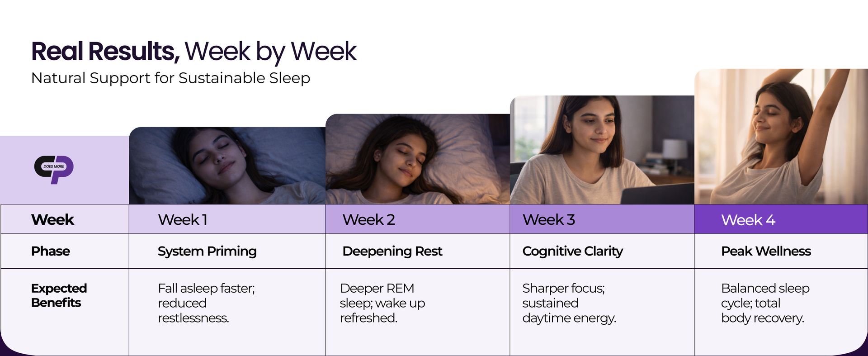This screenshot has height=356, width=868.
Task: Click the Cognitive Clarity phase cell
Action: pos(602,251)
